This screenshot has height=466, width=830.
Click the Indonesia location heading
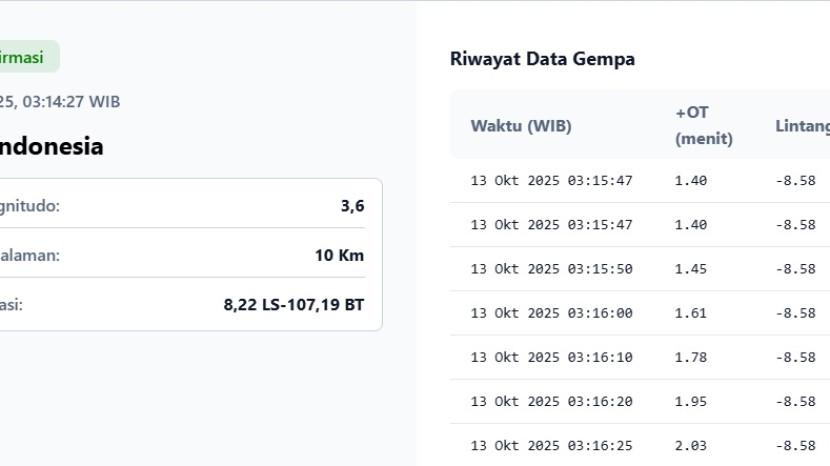coord(50,146)
